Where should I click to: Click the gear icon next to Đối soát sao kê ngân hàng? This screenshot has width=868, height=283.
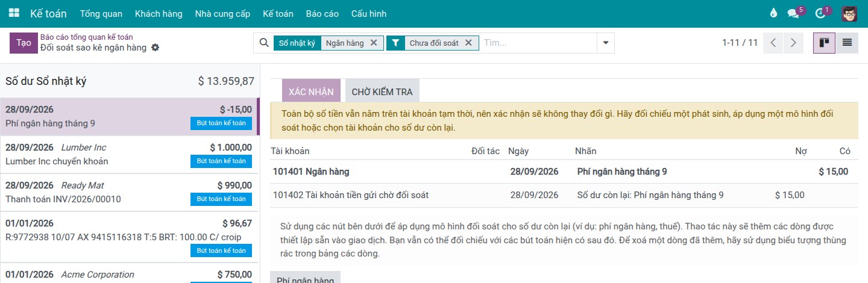coord(155,48)
